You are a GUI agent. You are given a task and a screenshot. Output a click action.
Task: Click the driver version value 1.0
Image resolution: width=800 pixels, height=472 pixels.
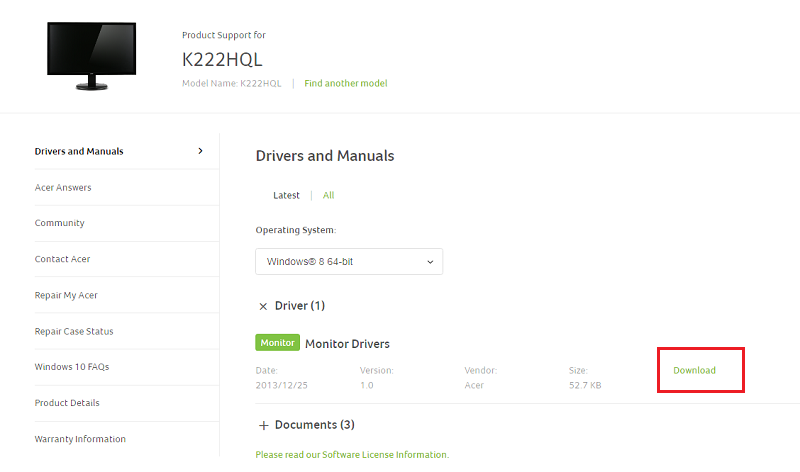click(367, 385)
